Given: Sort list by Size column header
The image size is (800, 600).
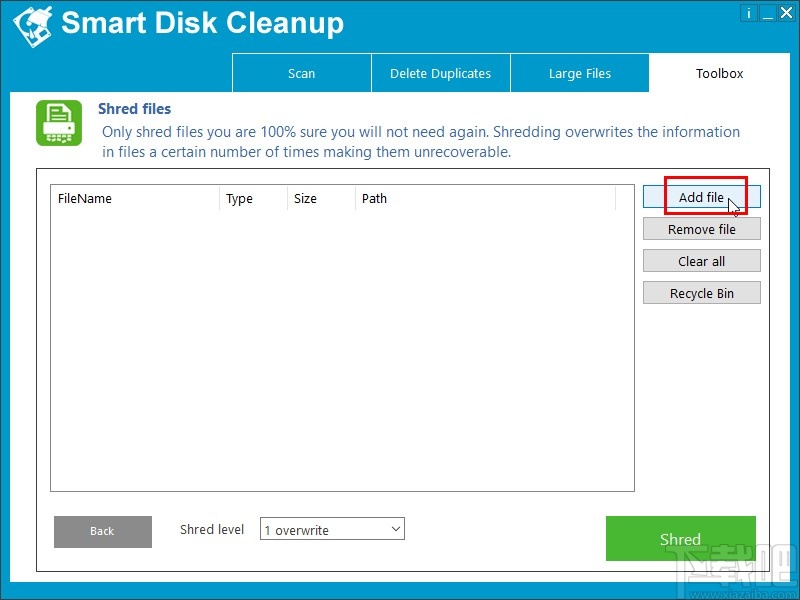Looking at the screenshot, I should (x=321, y=198).
